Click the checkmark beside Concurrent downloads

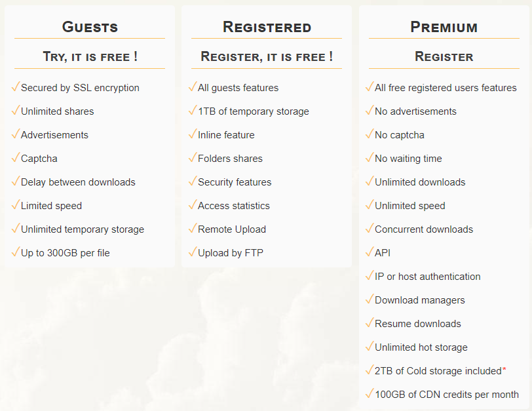click(369, 229)
